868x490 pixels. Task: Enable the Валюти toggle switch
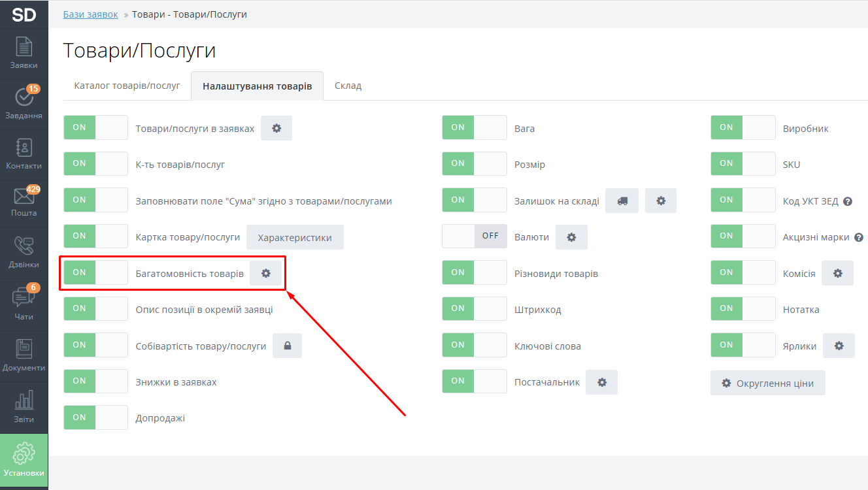pos(474,237)
